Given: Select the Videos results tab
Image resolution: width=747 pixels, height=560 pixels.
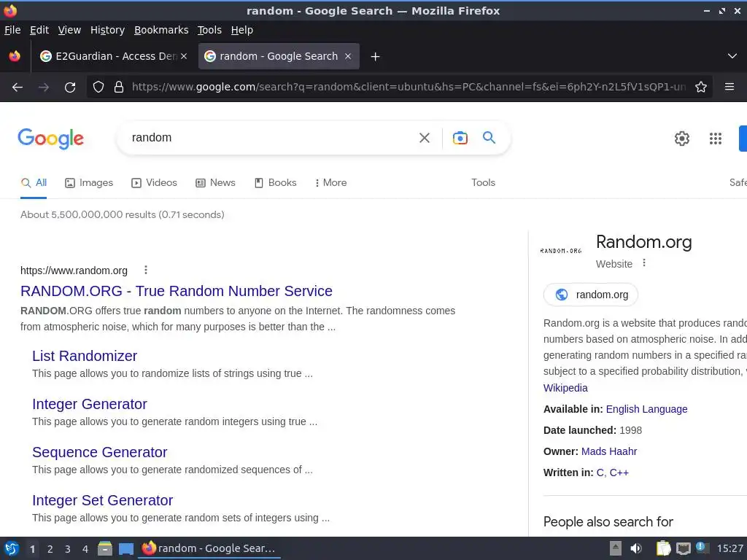Looking at the screenshot, I should click(155, 183).
